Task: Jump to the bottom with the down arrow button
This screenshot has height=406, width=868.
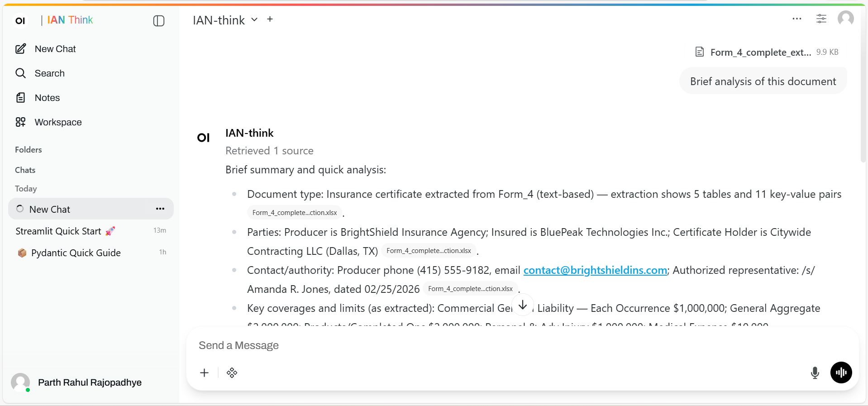Action: point(523,305)
